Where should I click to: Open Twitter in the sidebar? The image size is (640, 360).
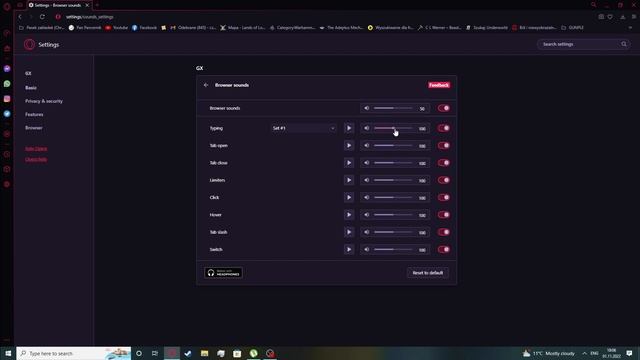click(x=7, y=114)
